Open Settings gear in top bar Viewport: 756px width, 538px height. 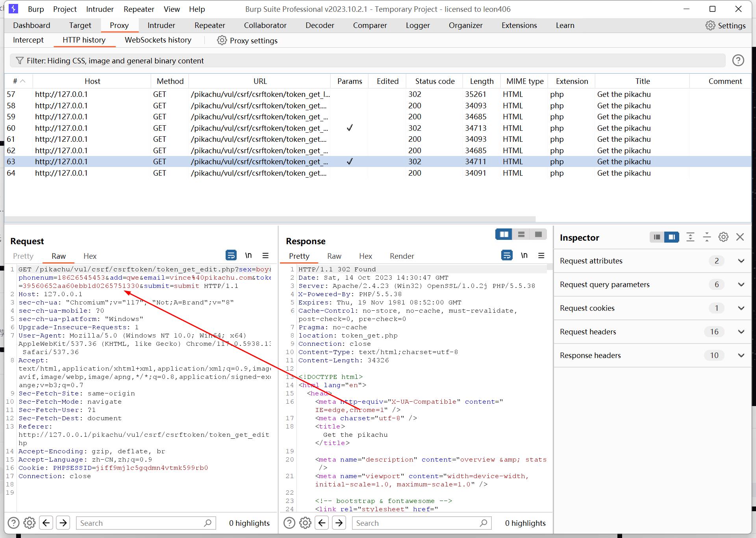coord(710,26)
